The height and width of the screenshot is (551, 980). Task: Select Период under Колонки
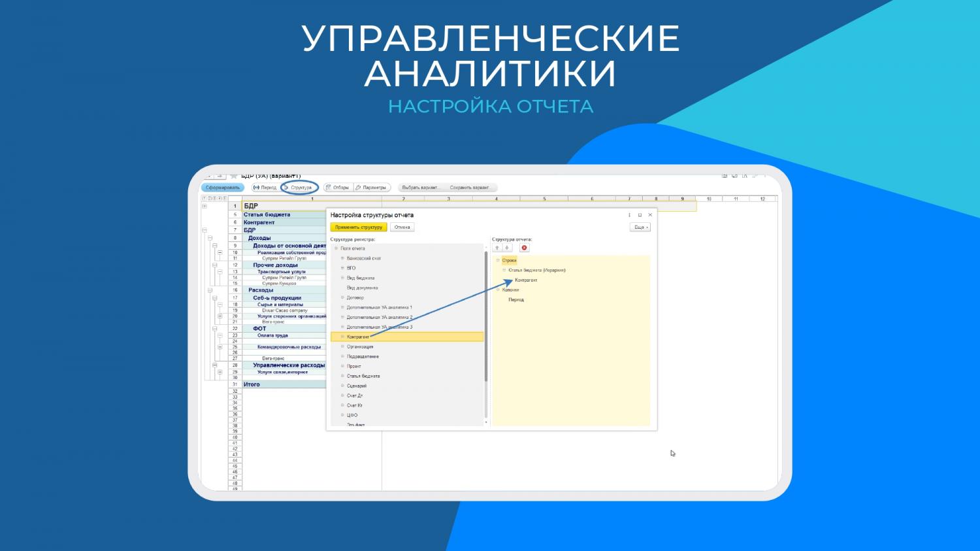516,300
